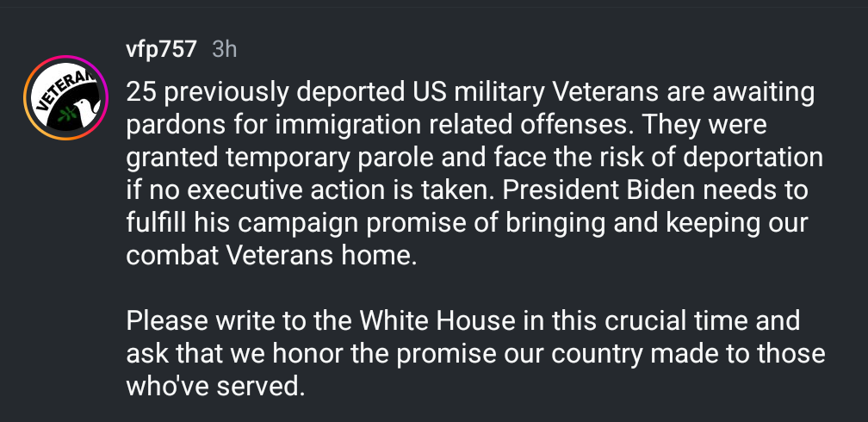Click the gradient story ring around the avatar
This screenshot has height=422, width=868.
click(x=65, y=97)
